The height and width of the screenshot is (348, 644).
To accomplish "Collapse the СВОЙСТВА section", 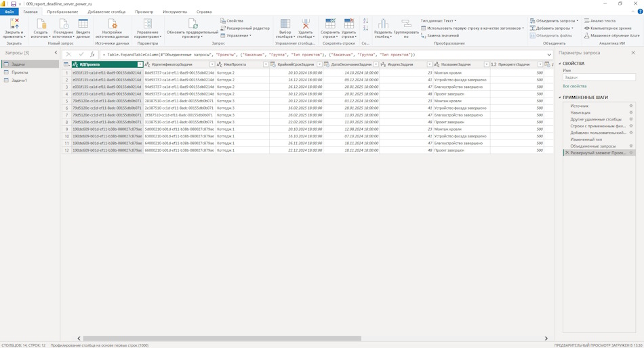I will click(x=560, y=64).
